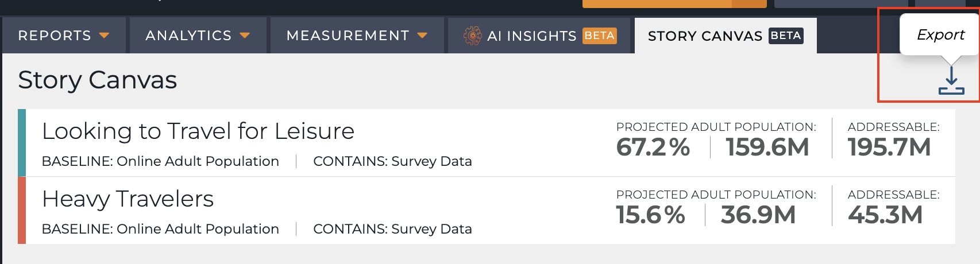Click the dark BETA badge on Story Canvas

click(x=786, y=36)
